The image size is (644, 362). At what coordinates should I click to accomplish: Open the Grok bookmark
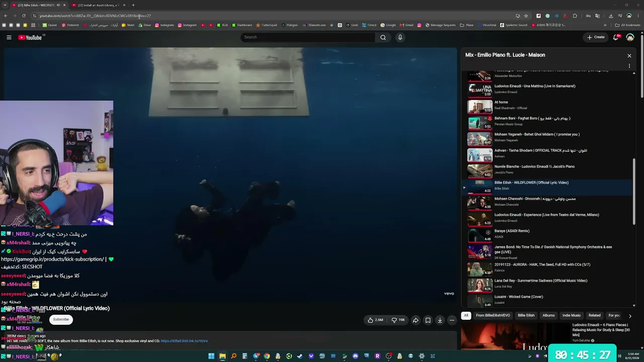coord(352,25)
